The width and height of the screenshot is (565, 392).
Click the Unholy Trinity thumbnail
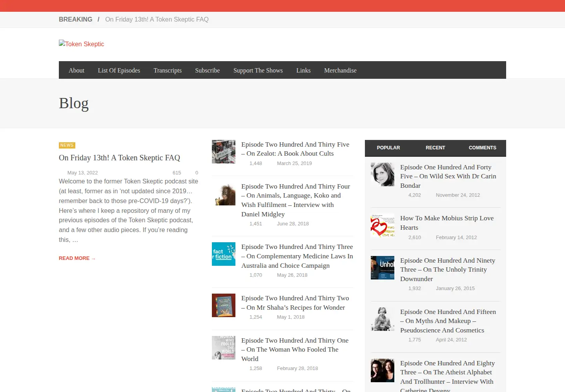[383, 268]
